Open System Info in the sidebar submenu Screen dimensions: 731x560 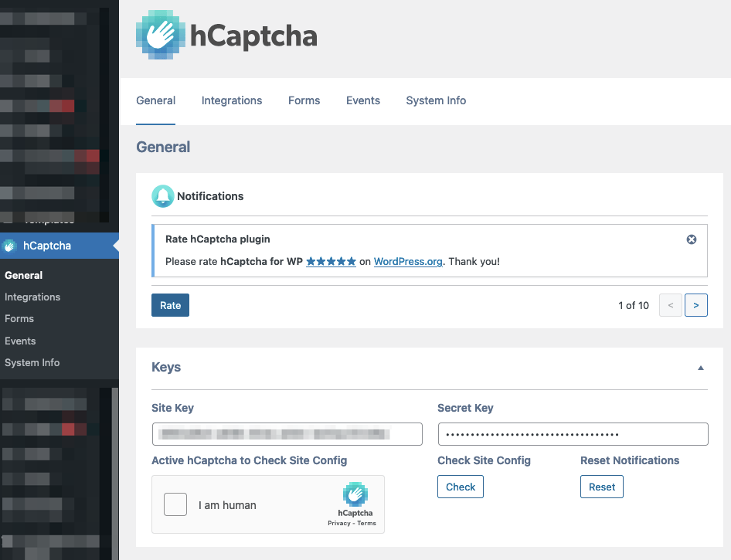pyautogui.click(x=32, y=362)
